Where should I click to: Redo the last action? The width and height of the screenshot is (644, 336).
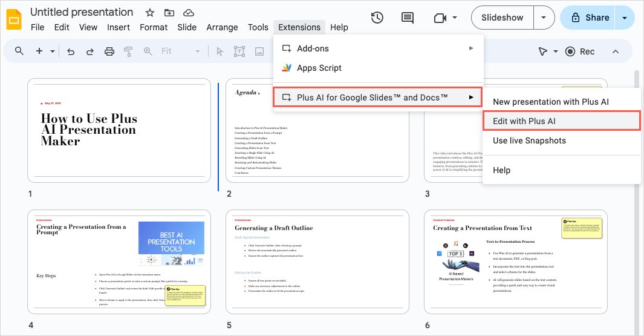click(x=89, y=51)
